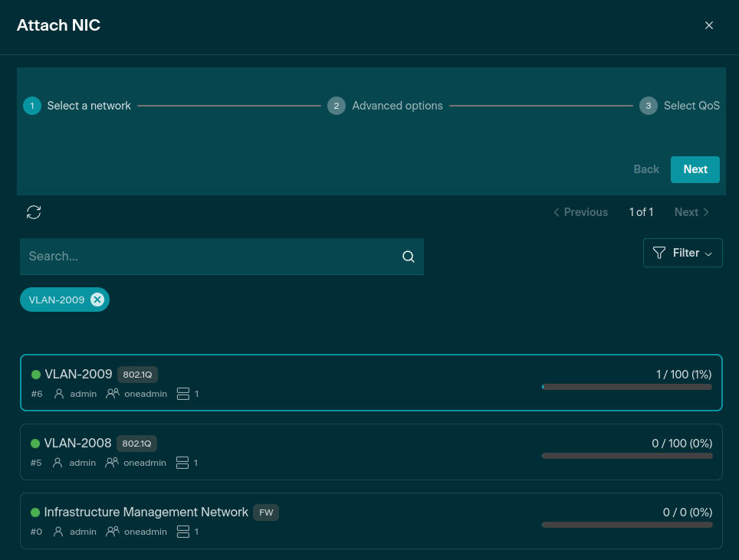Click the owner icon on VLAN-2009 card

(x=60, y=394)
